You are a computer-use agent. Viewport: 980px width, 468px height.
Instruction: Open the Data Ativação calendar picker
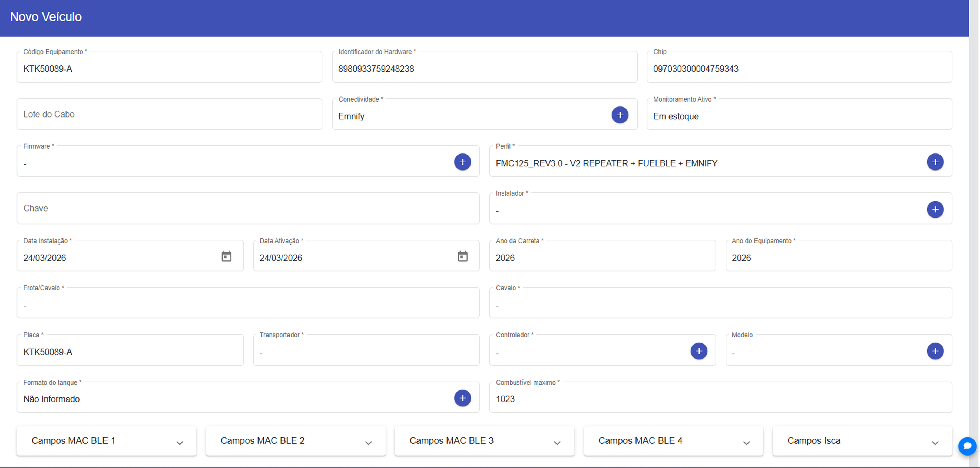pos(462,256)
